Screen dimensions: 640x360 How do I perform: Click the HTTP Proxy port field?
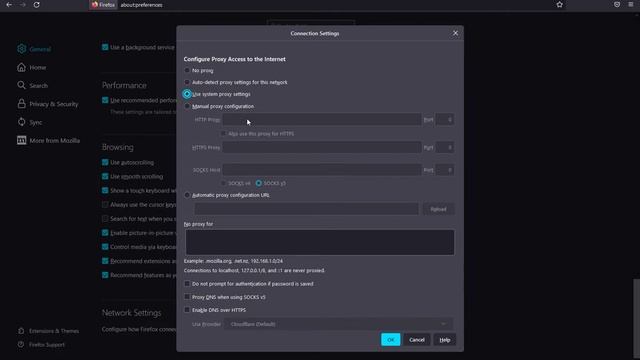[444, 120]
